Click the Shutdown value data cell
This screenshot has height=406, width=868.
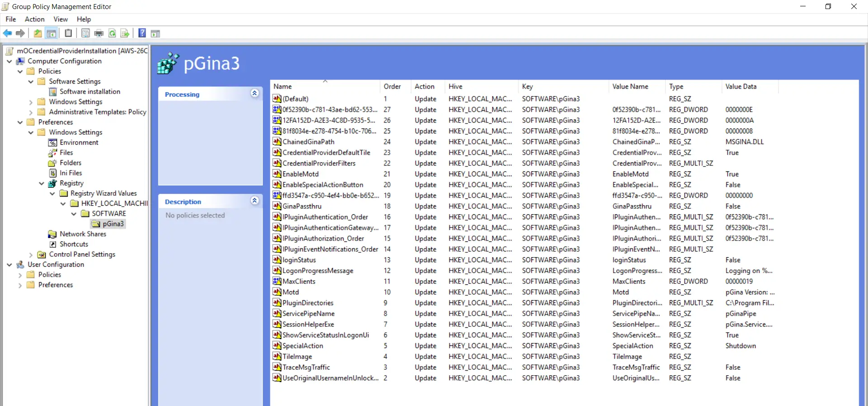point(741,346)
